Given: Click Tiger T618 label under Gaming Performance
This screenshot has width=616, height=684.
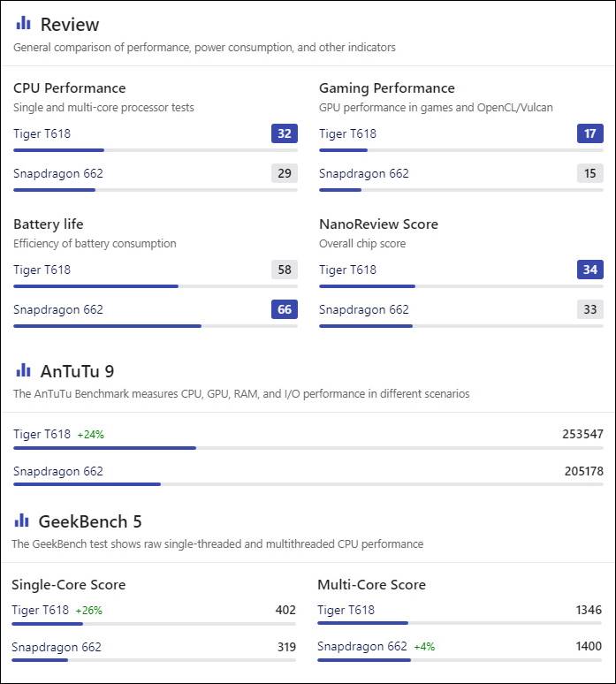Looking at the screenshot, I should pos(347,134).
